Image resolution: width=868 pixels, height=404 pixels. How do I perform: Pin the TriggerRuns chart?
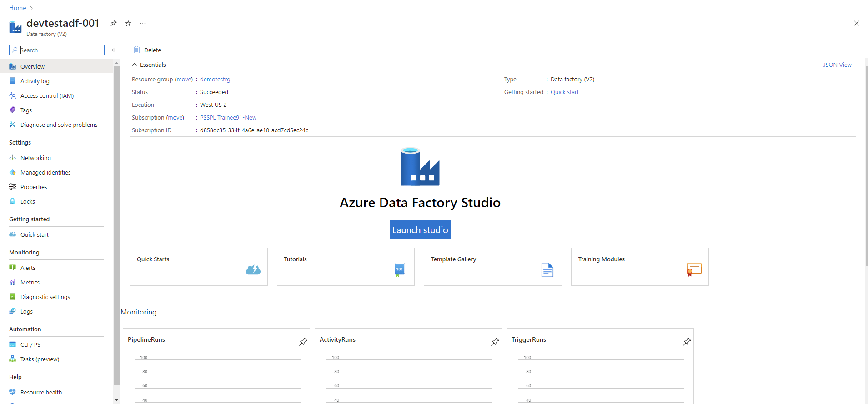[x=687, y=342]
